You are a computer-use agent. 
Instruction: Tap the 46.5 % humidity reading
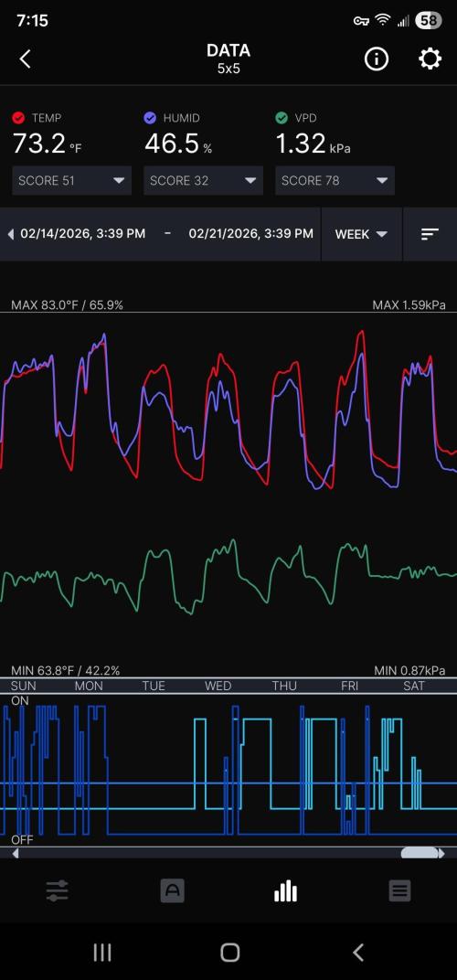click(x=178, y=144)
